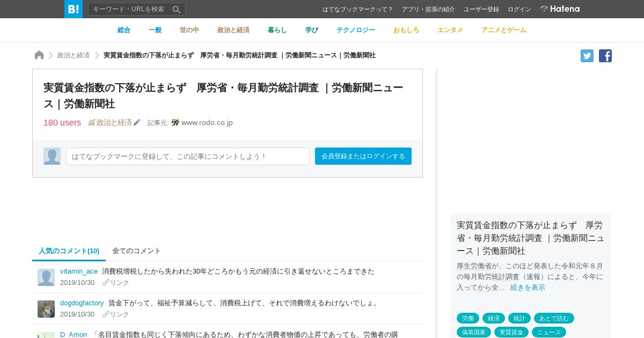Click vitamin_ace's comment text about 消費税増税

point(238,271)
